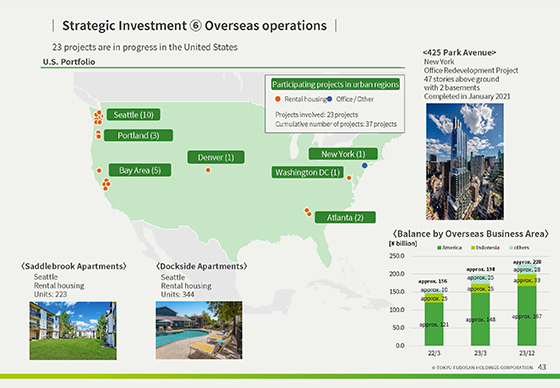Click the orange Rental housing legend dot
The width and height of the screenshot is (560, 388).
tap(278, 99)
